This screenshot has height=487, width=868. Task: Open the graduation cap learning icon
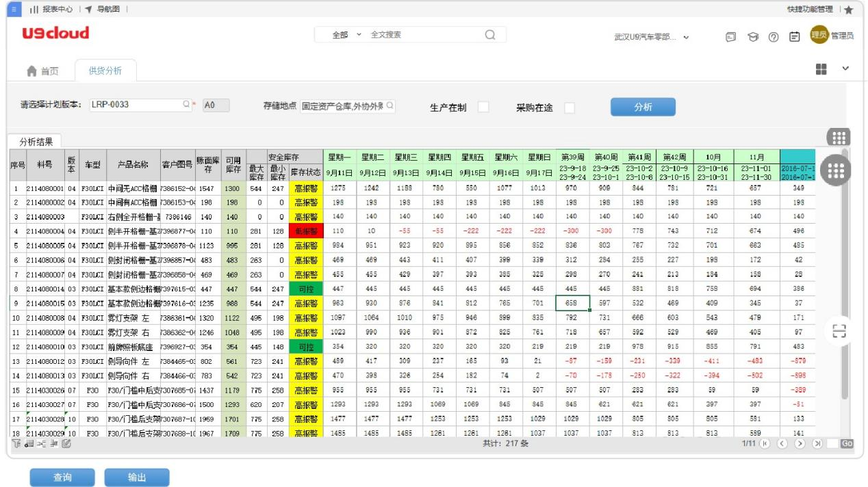pyautogui.click(x=752, y=37)
